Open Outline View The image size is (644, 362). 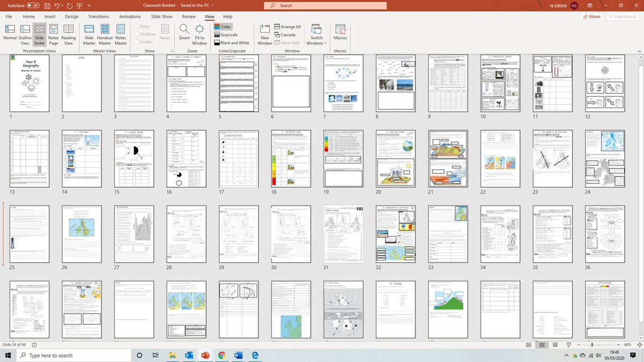25,33
